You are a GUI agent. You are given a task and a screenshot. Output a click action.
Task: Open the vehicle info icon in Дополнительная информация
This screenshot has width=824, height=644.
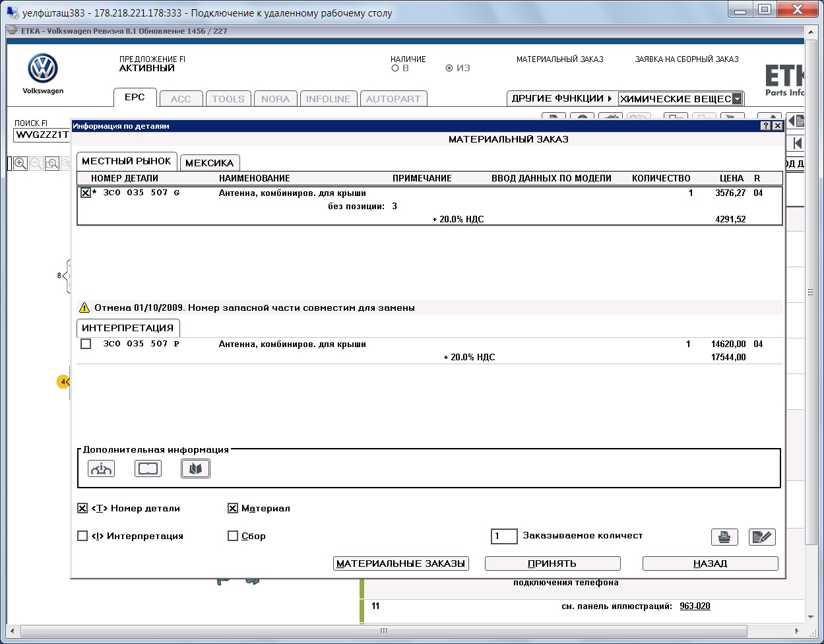coord(101,468)
